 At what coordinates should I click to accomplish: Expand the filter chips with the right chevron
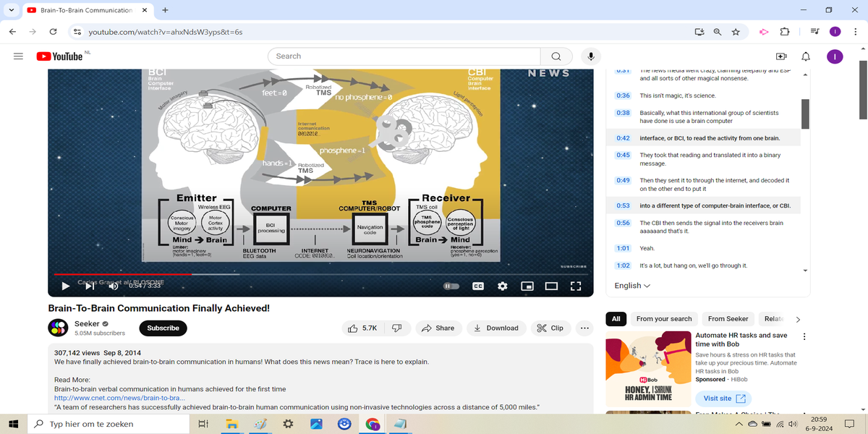coord(798,319)
